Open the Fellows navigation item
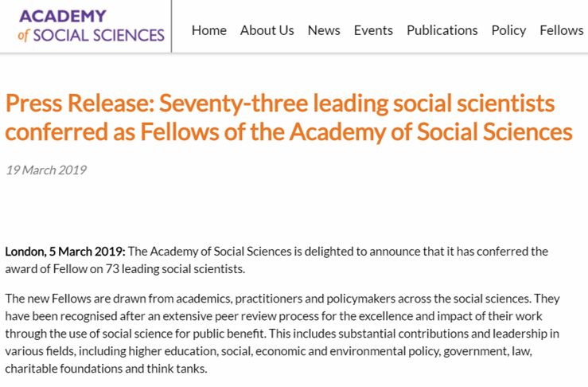The width and height of the screenshot is (588, 387). (562, 30)
